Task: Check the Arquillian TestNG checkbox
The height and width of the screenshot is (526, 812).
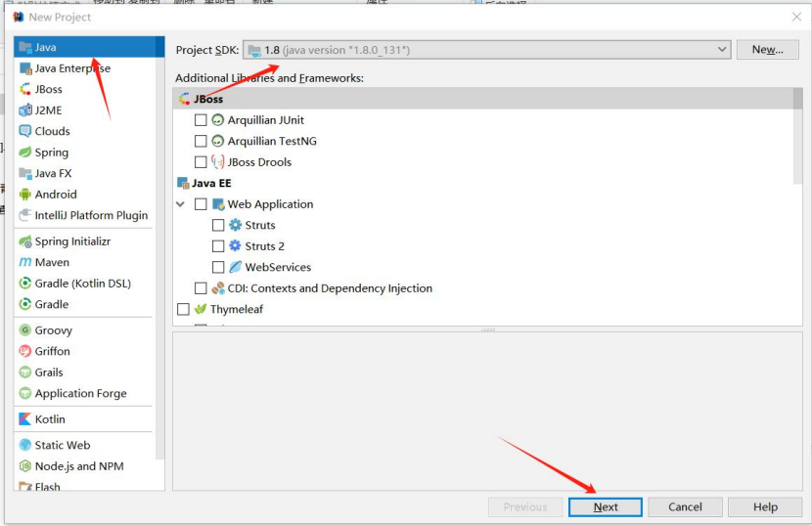Action: point(201,141)
